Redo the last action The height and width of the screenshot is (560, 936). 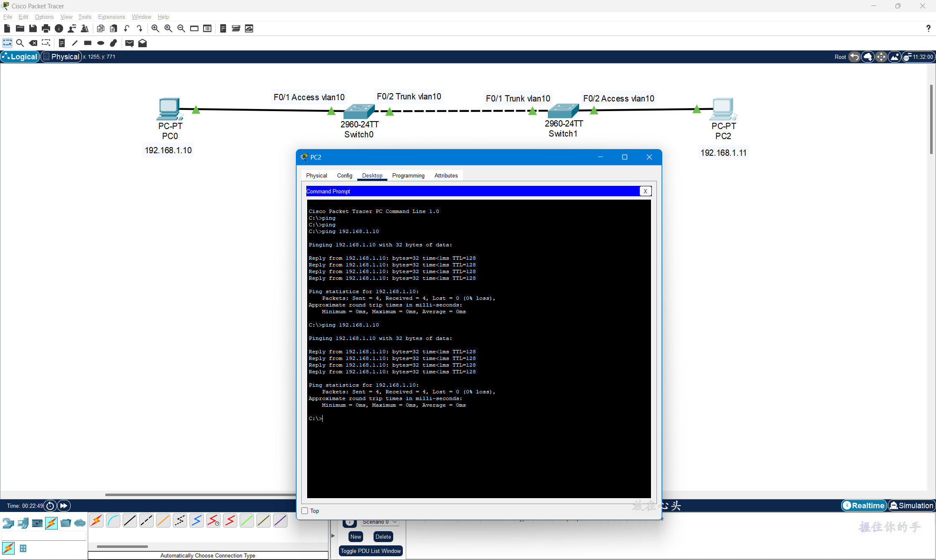[140, 28]
